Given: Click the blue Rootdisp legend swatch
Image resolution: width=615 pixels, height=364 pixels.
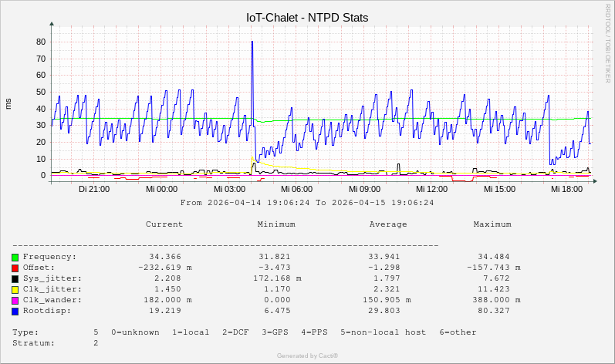Looking at the screenshot, I should [15, 312].
